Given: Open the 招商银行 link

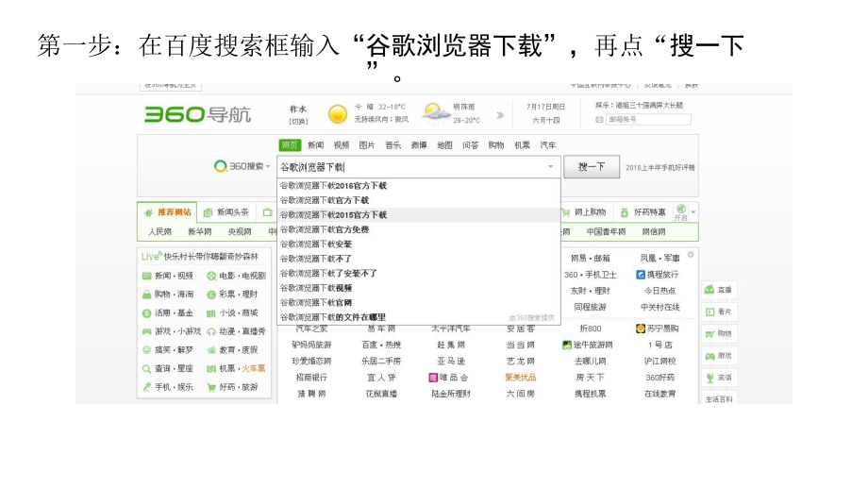Looking at the screenshot, I should [x=311, y=378].
